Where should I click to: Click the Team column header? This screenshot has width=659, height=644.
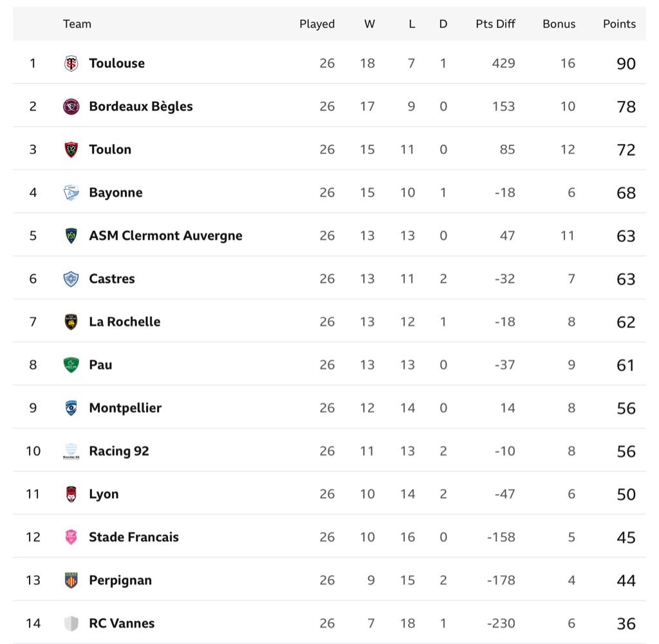click(77, 24)
